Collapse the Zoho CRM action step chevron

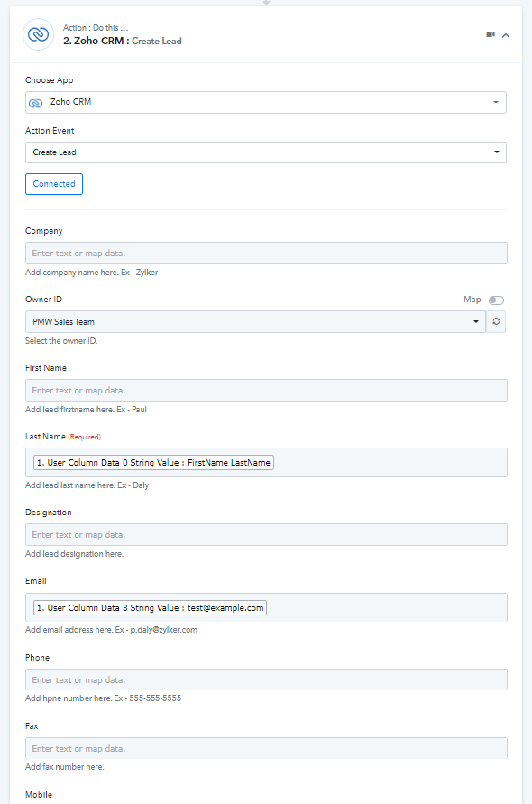(506, 35)
